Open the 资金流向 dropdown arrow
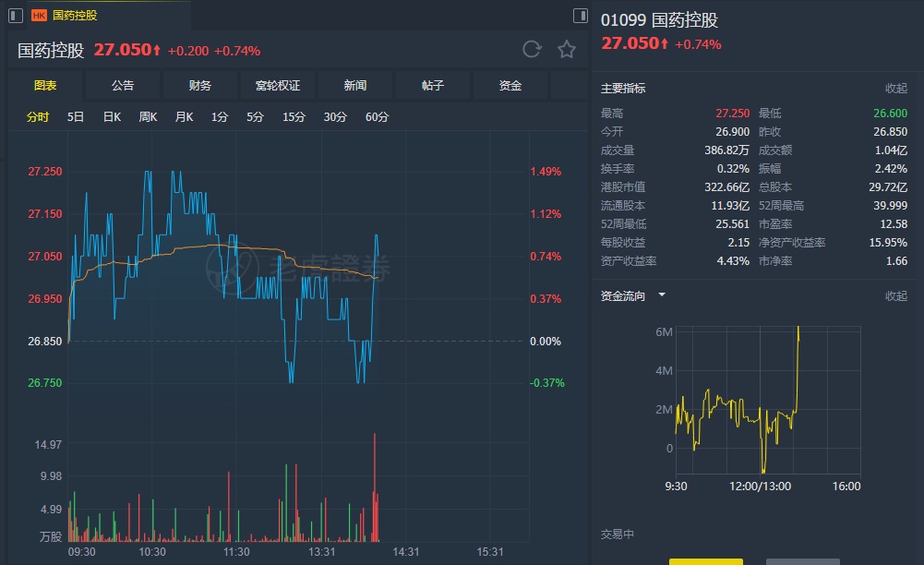 coord(662,295)
